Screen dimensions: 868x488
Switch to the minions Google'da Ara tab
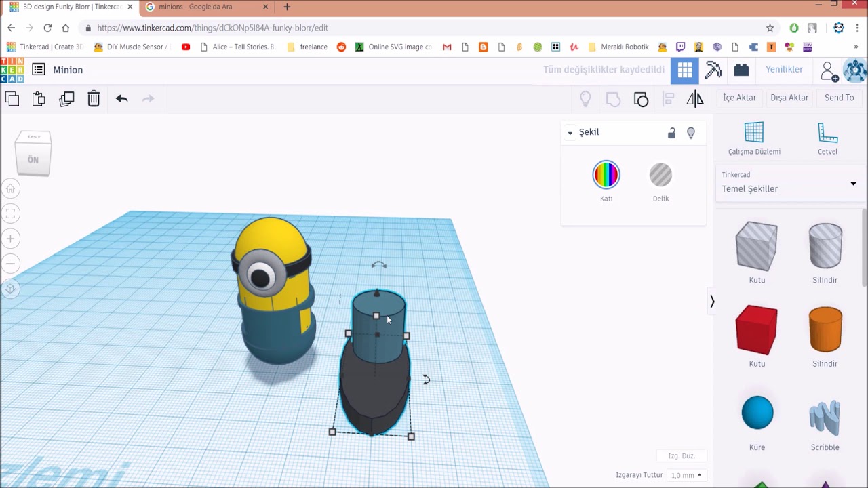point(207,7)
